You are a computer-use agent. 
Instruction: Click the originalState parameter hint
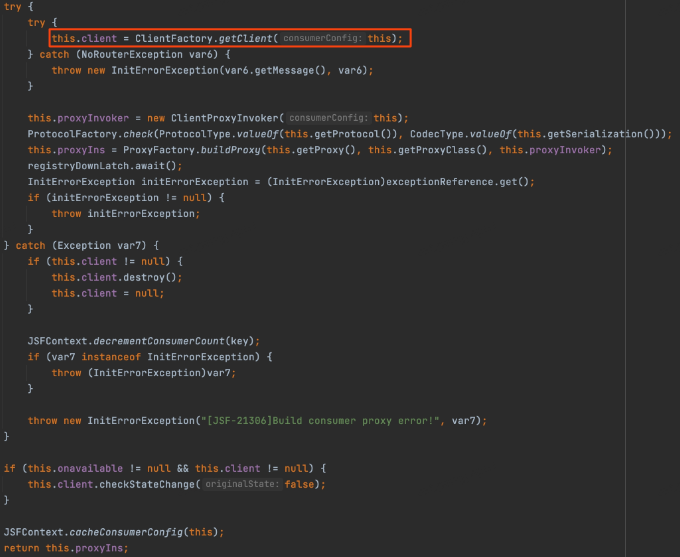[242, 484]
